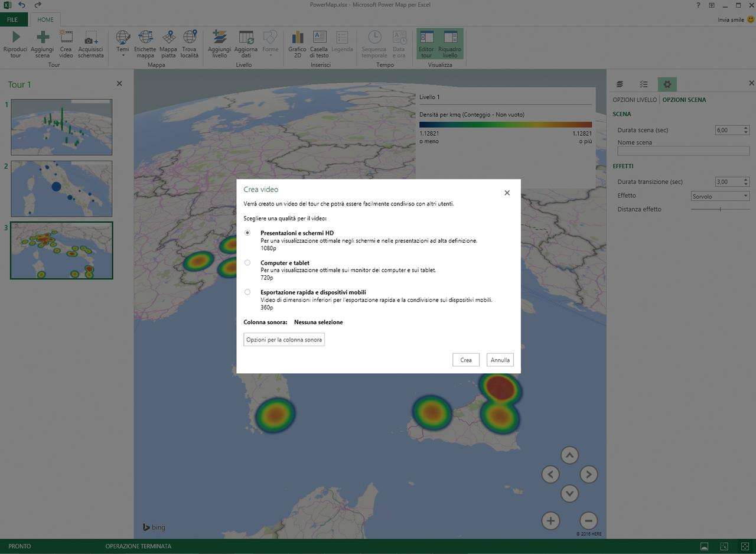Image resolution: width=756 pixels, height=554 pixels.
Task: Click the Casella di testo icon
Action: tap(319, 38)
